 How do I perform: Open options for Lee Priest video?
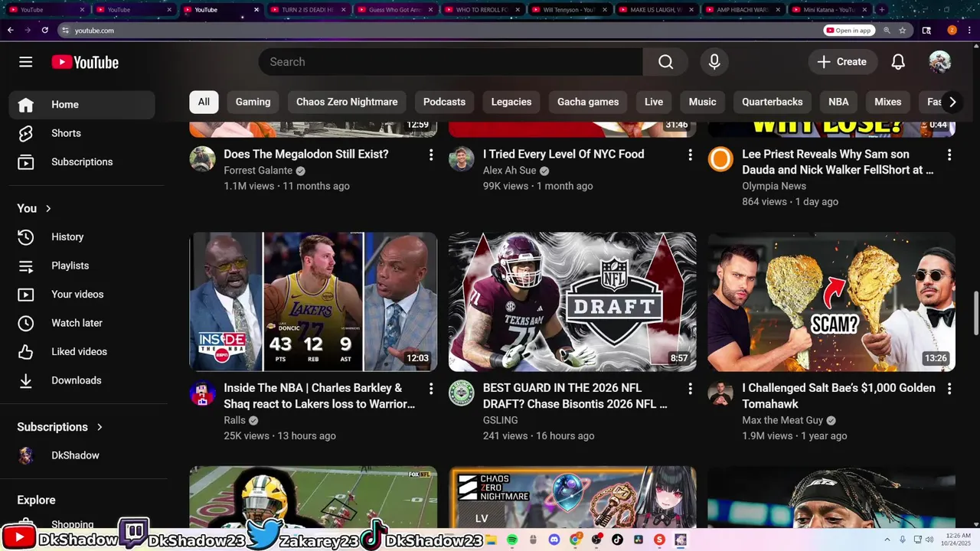click(x=949, y=155)
